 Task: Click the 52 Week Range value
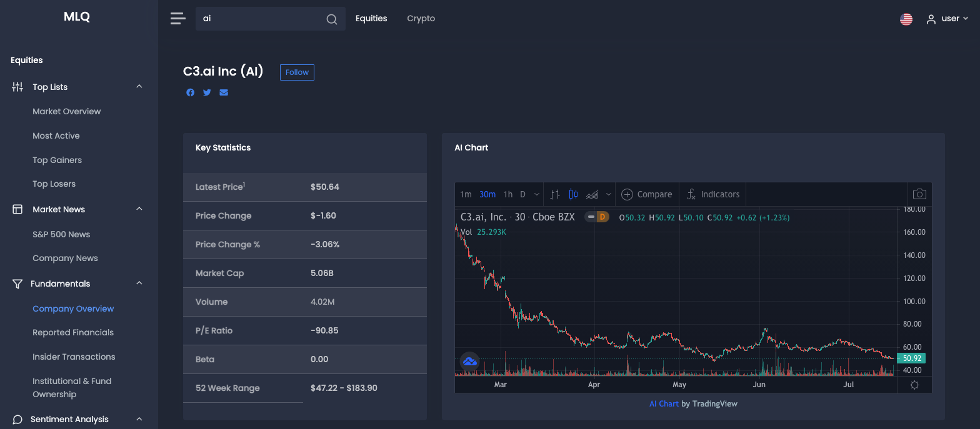point(344,388)
